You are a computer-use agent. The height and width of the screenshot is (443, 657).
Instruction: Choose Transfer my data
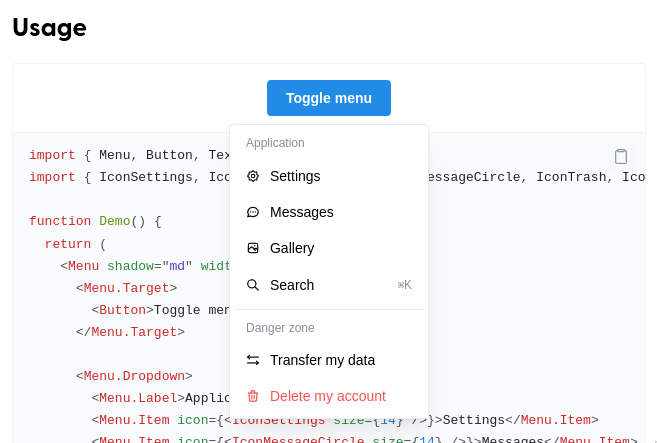click(322, 360)
